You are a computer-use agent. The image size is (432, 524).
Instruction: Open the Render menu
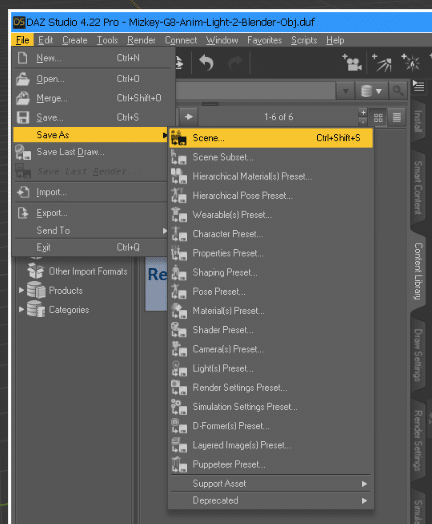pos(141,40)
